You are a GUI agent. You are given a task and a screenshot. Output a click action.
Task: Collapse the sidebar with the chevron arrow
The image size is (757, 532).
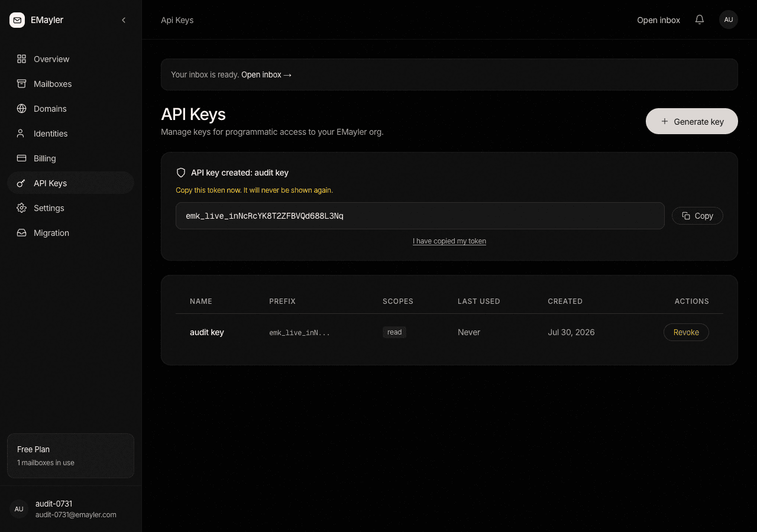tap(124, 20)
